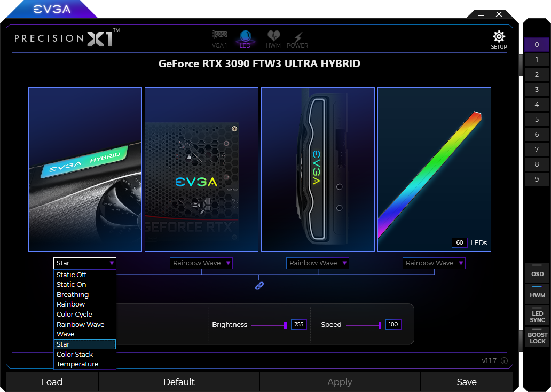The height and width of the screenshot is (392, 551).
Task: Toggle the HWM side panel switch
Action: [537, 293]
